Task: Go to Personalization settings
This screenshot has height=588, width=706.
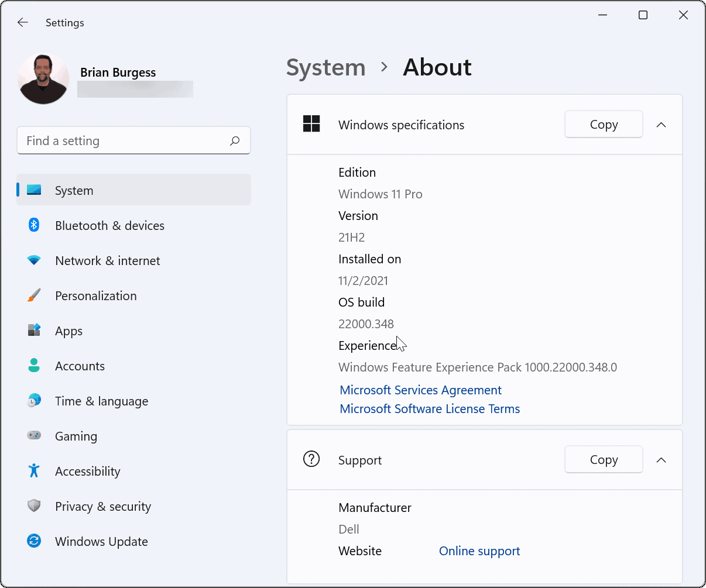Action: tap(96, 296)
